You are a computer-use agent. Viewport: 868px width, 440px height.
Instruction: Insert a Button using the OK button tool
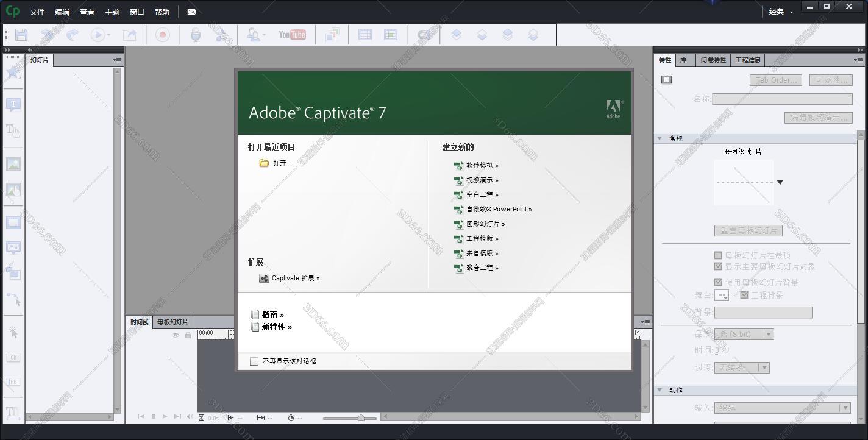(x=13, y=357)
